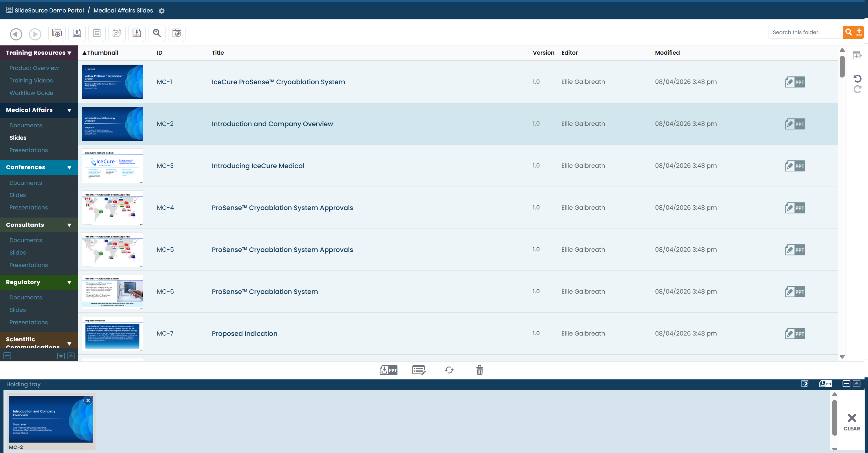Open advanced search plus-minus icon
This screenshot has width=868, height=453.
pos(859,32)
